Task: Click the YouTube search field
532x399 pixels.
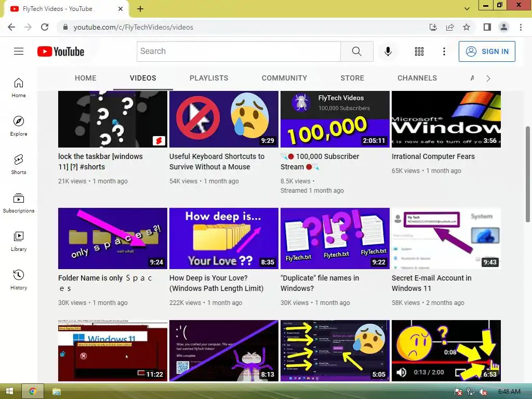Action: point(238,51)
